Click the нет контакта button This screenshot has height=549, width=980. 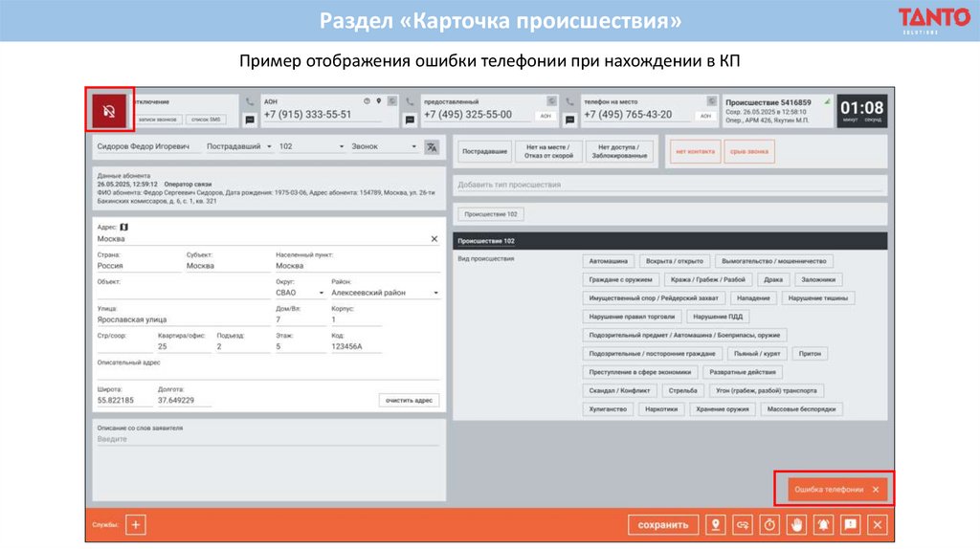[695, 151]
